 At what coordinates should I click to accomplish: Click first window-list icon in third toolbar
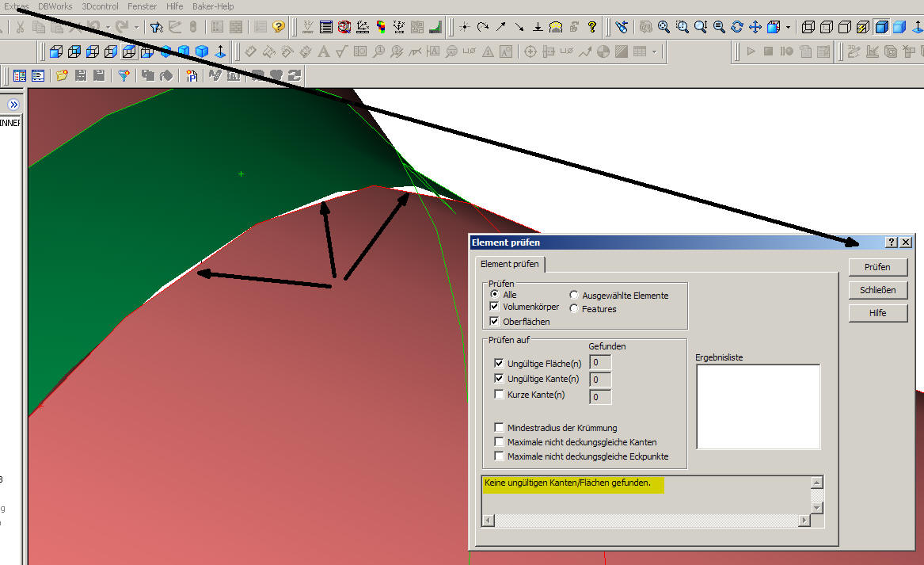click(20, 75)
